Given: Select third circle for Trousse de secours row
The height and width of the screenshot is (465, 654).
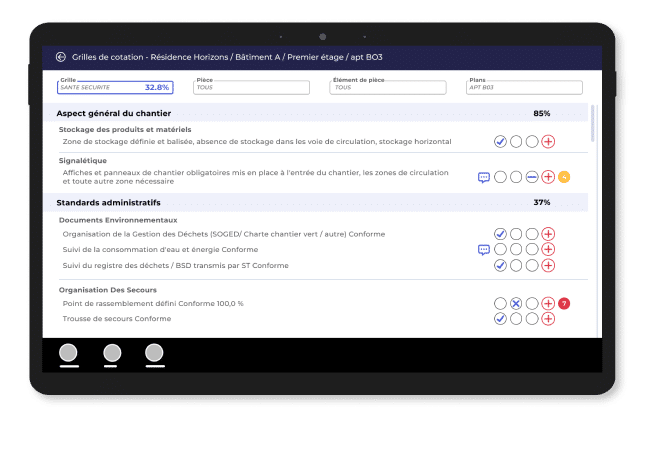Looking at the screenshot, I should click(x=532, y=319).
